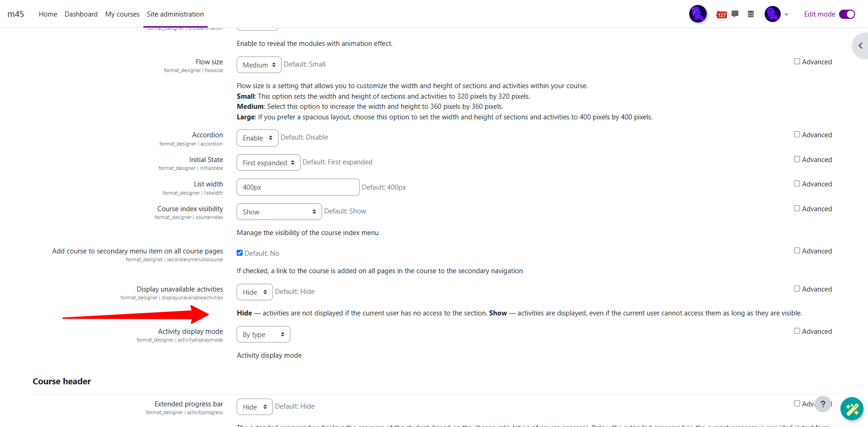Screen dimensions: 868x427
Task: Open the question mark help button
Action: point(823,404)
